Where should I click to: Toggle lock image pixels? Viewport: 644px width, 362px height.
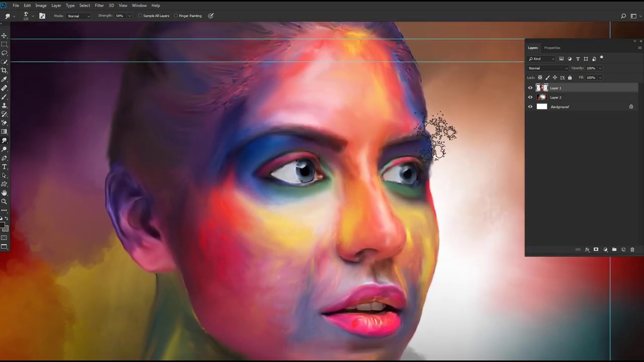pyautogui.click(x=547, y=77)
